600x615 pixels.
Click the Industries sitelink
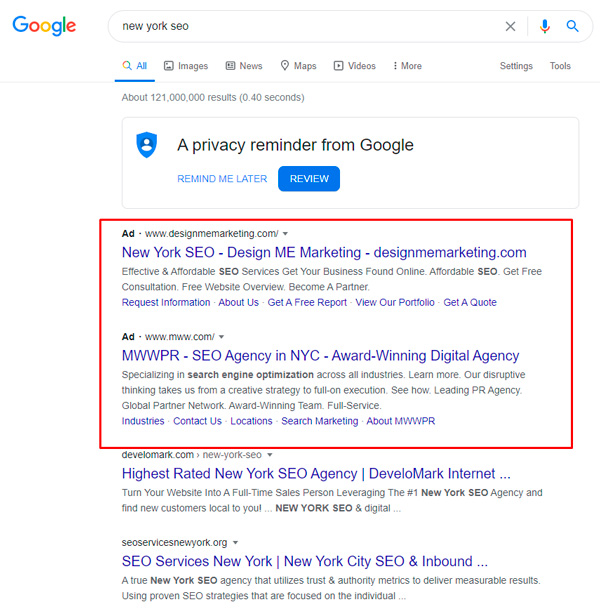coord(143,421)
